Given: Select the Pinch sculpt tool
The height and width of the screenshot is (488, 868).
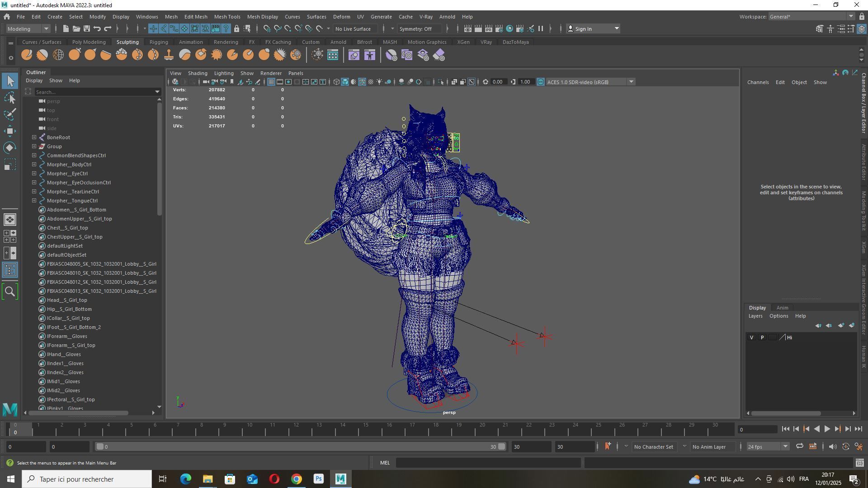Looking at the screenshot, I should click(90, 55).
